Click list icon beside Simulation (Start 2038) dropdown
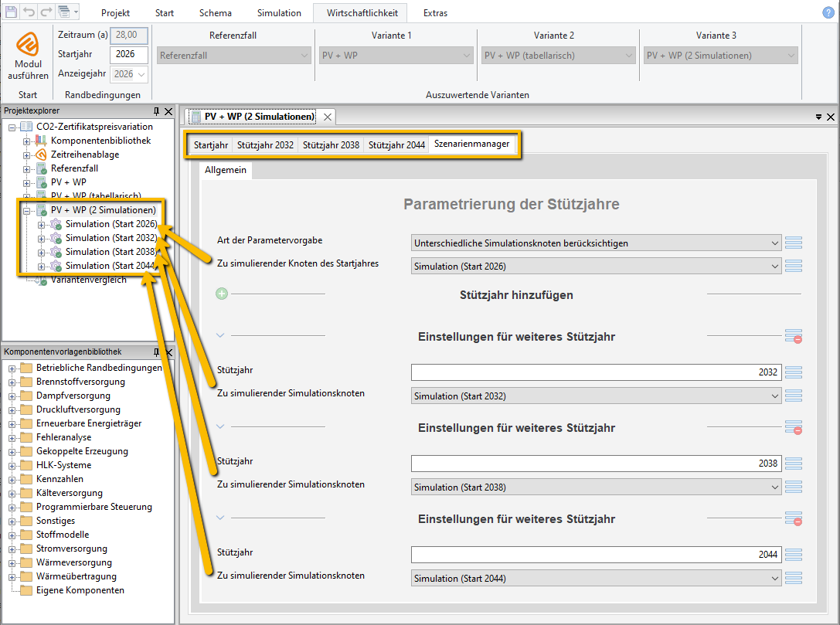 [x=794, y=487]
